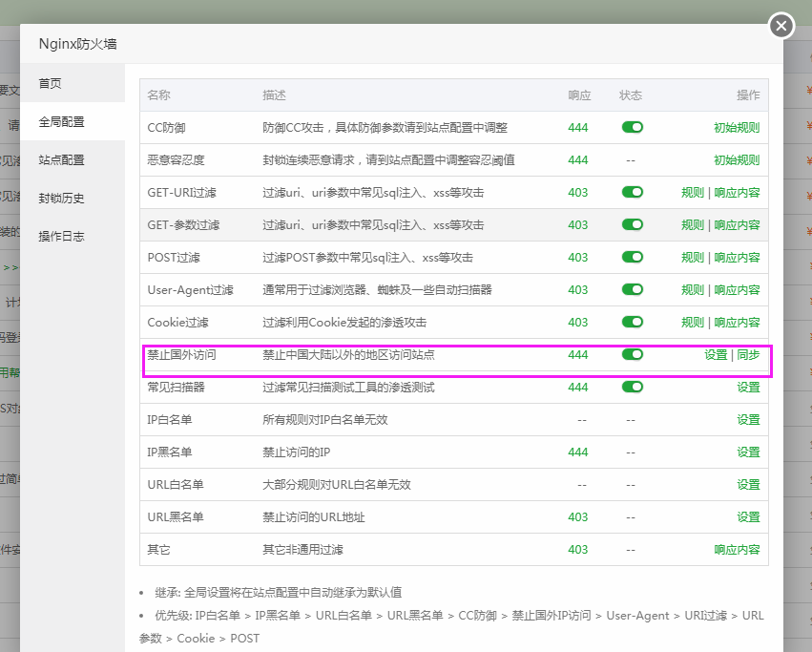Open 响应内容 for GET-URI过滤
This screenshot has height=652, width=812.
737,193
